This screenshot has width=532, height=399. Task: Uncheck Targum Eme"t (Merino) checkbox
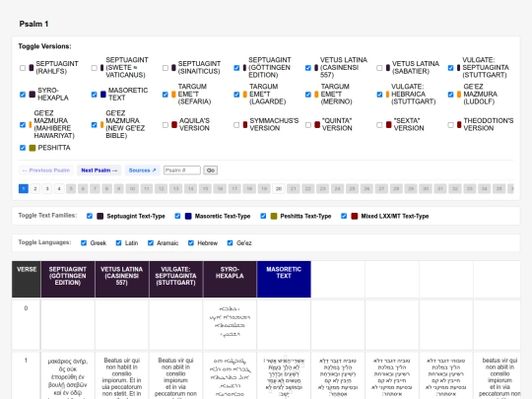[x=308, y=95]
